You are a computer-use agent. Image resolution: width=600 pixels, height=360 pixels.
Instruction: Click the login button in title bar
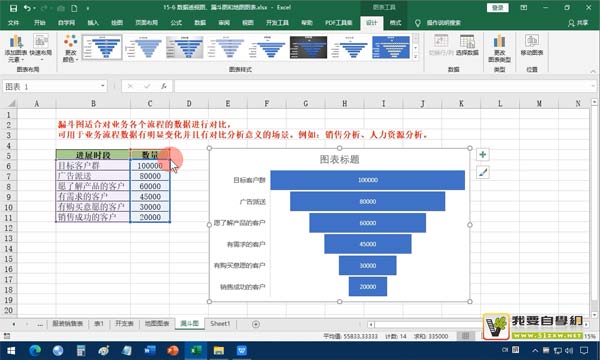click(497, 8)
